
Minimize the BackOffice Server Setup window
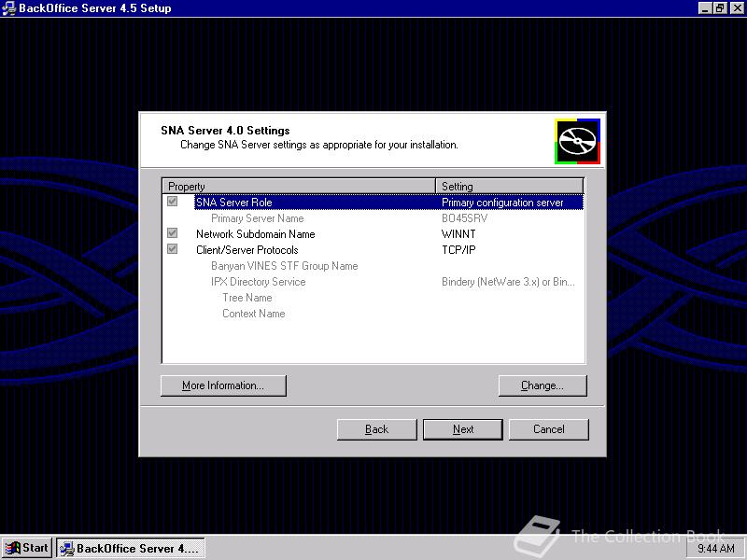[x=705, y=8]
